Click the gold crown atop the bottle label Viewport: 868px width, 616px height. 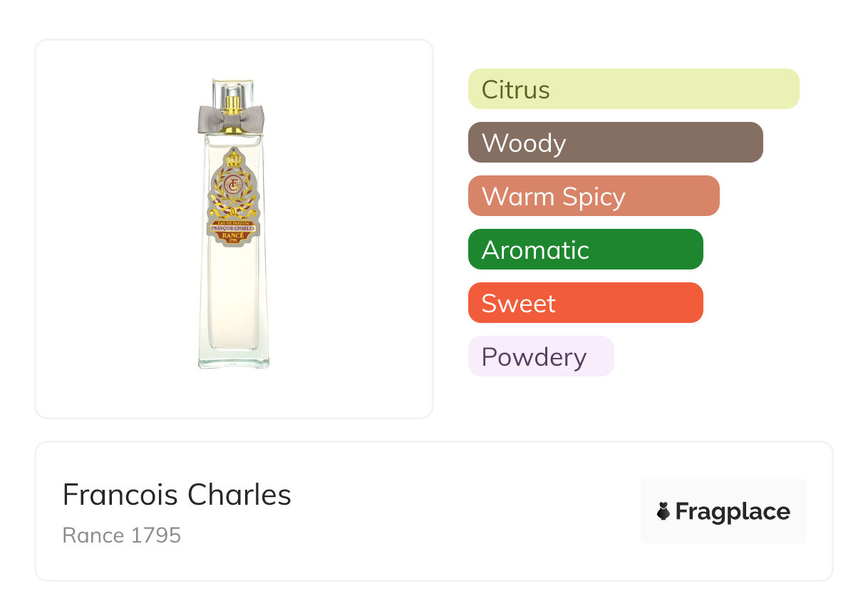click(x=233, y=158)
